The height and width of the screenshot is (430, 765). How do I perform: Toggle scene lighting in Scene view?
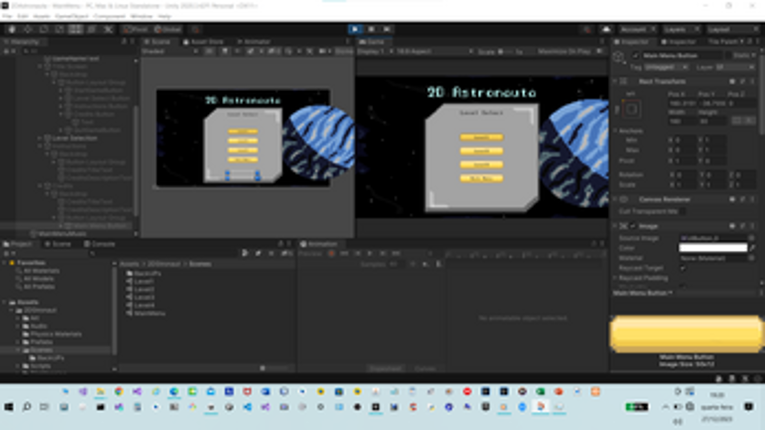point(225,51)
